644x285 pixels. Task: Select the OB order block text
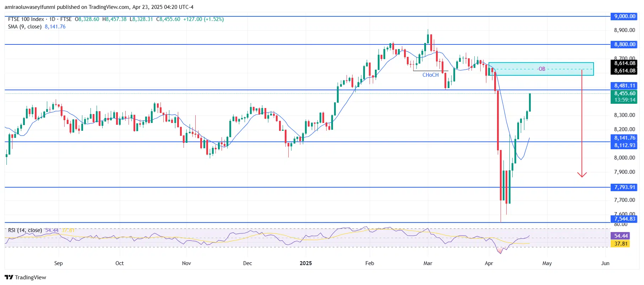(x=542, y=69)
